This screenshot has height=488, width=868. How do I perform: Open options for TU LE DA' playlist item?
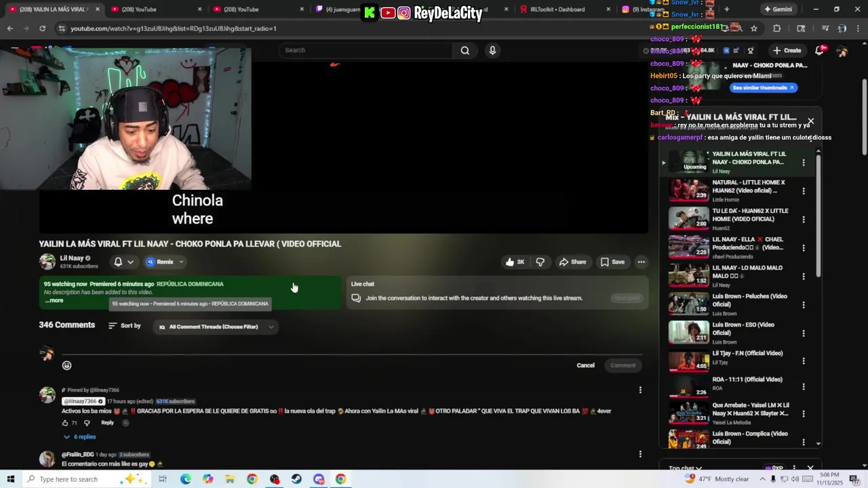804,220
